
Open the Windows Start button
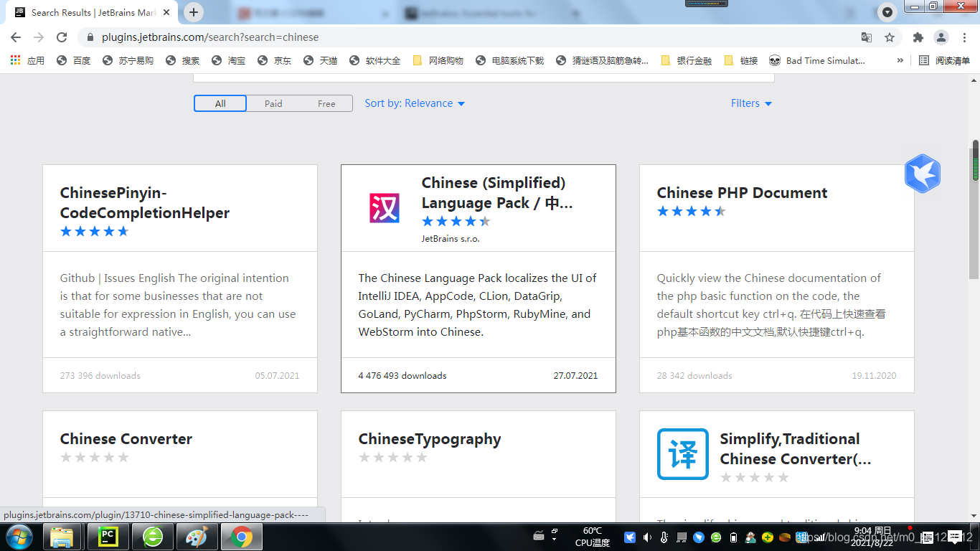coord(19,537)
